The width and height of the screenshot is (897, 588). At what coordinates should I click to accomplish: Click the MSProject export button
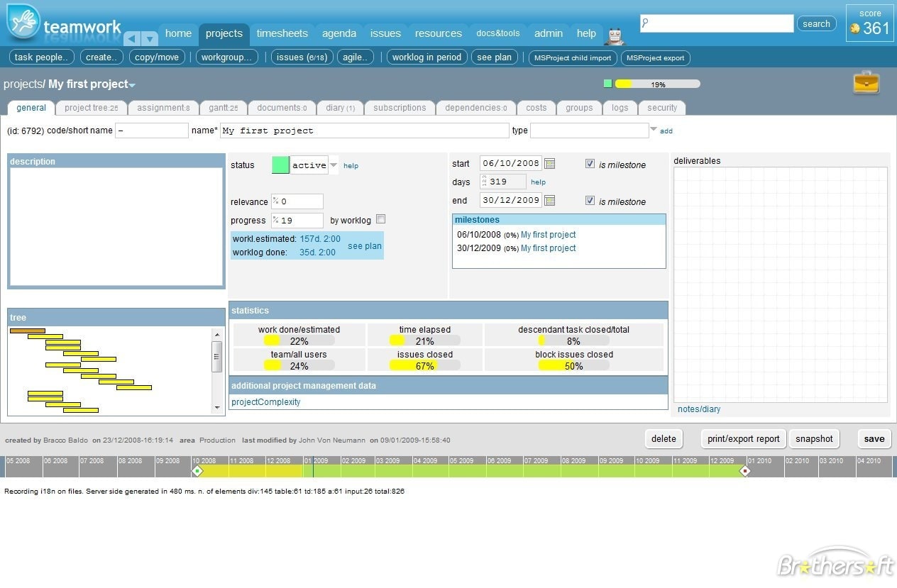tap(655, 57)
